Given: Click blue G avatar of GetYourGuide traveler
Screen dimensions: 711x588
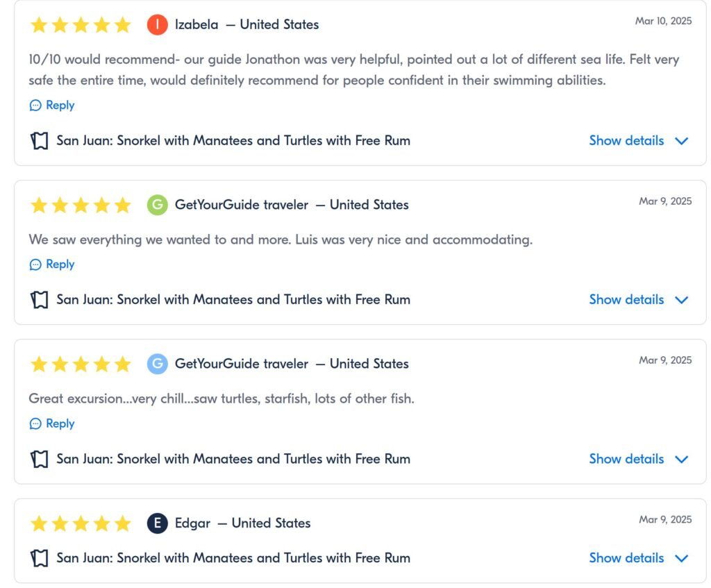Looking at the screenshot, I should coord(158,364).
